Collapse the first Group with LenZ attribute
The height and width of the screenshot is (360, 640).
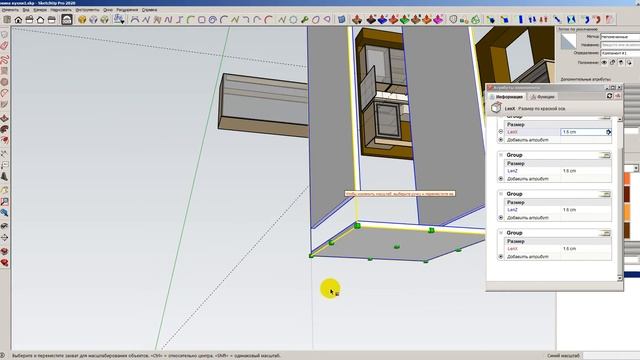click(501, 155)
